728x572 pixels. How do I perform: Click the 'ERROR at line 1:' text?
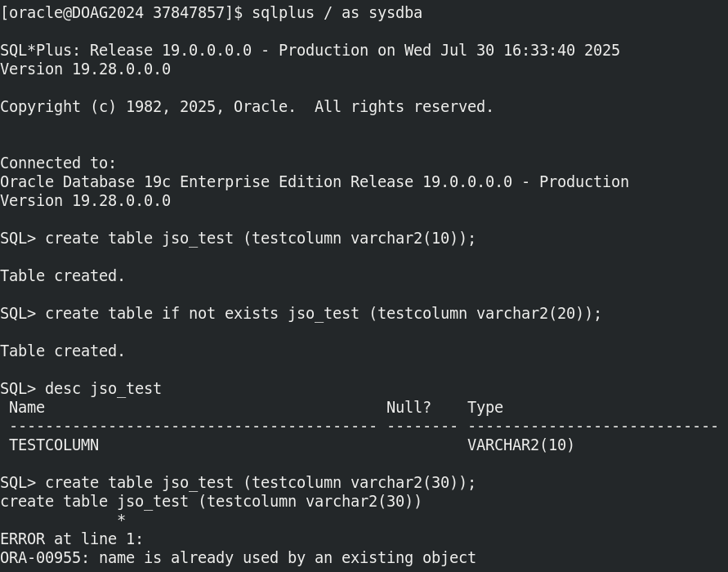[72, 539]
